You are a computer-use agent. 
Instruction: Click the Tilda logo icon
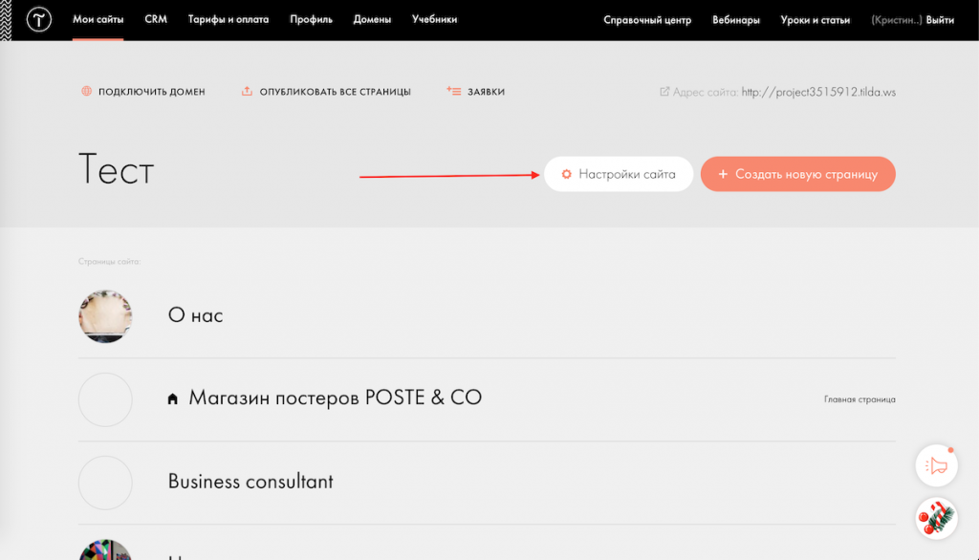[39, 20]
